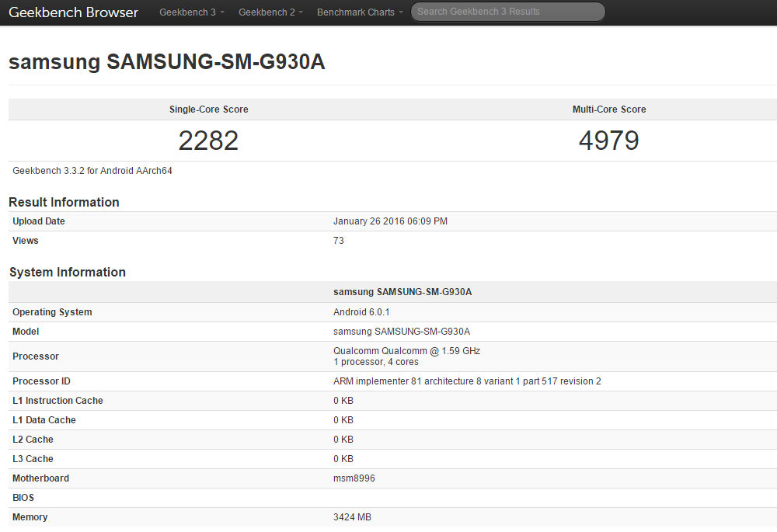Click the L1 Data Cache label
The image size is (777, 532).
(44, 419)
